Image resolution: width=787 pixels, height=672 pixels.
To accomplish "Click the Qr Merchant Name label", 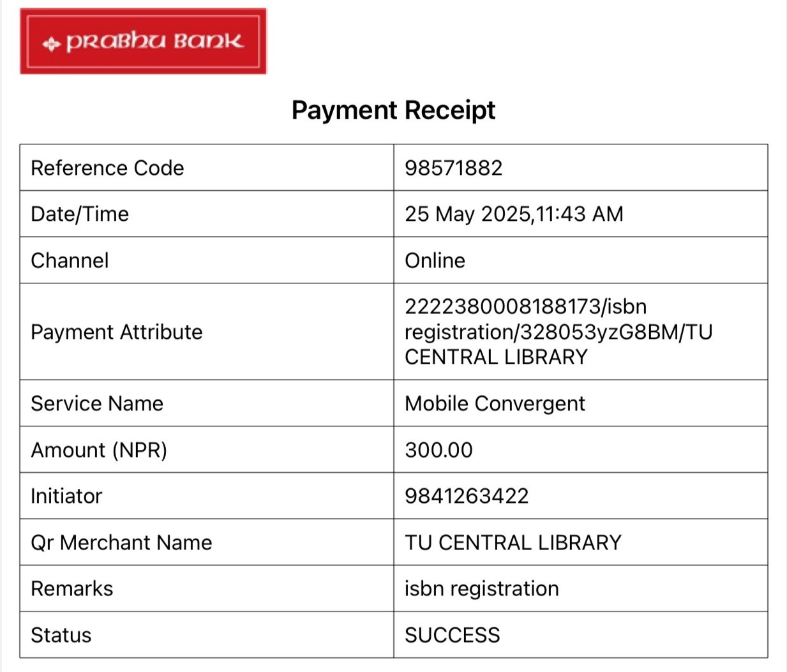I will point(121,542).
